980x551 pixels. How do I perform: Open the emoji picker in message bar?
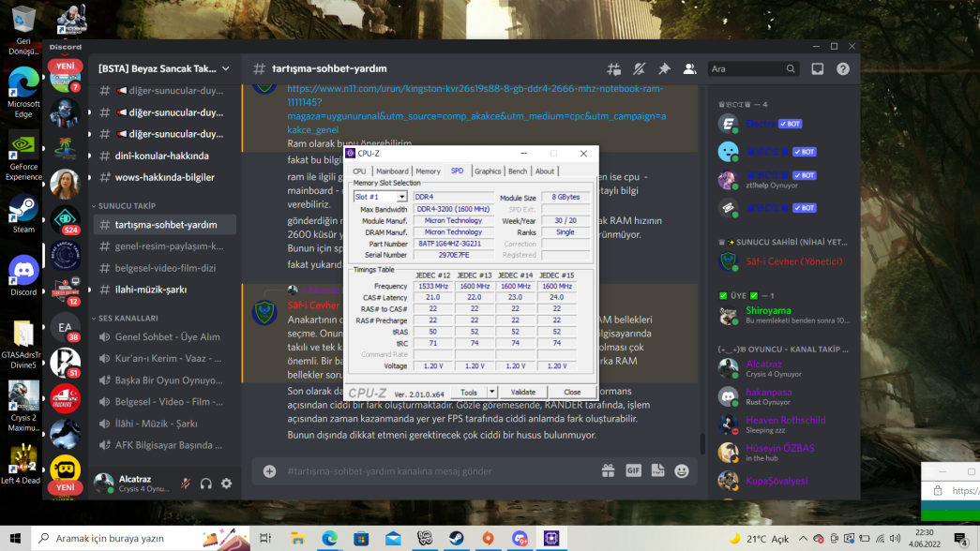(x=682, y=471)
